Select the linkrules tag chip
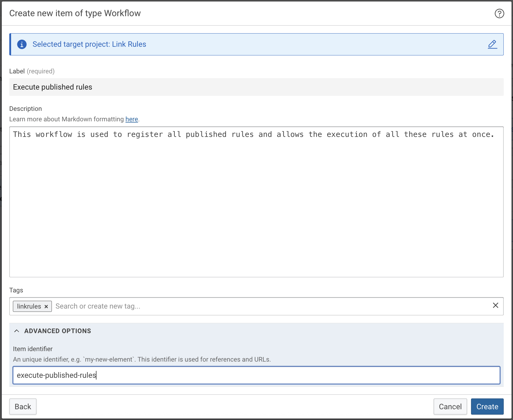 pos(29,306)
